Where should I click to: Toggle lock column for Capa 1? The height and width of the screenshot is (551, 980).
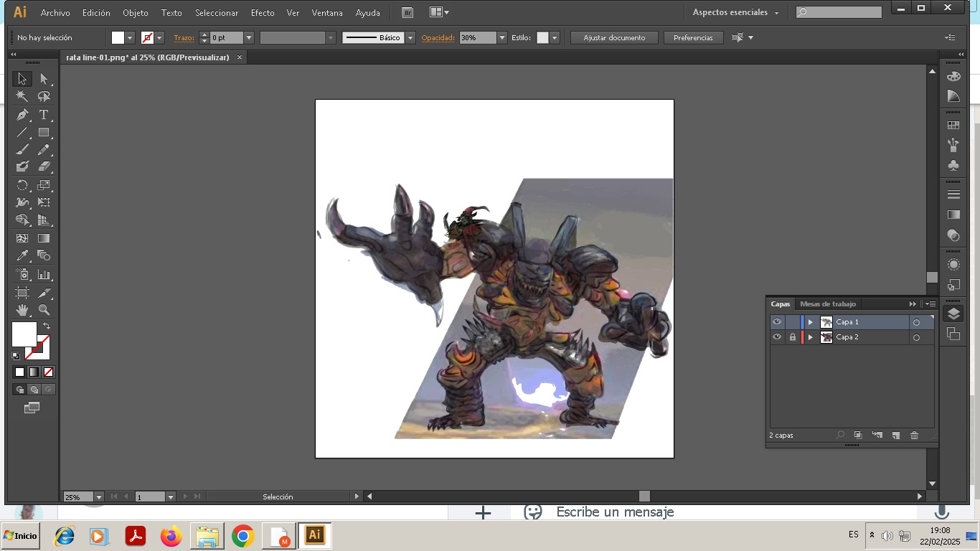coord(793,322)
